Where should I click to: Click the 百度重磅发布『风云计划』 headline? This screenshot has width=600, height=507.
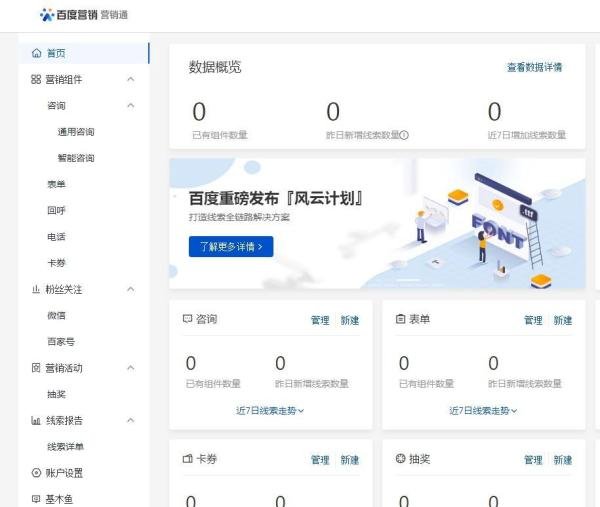click(276, 198)
